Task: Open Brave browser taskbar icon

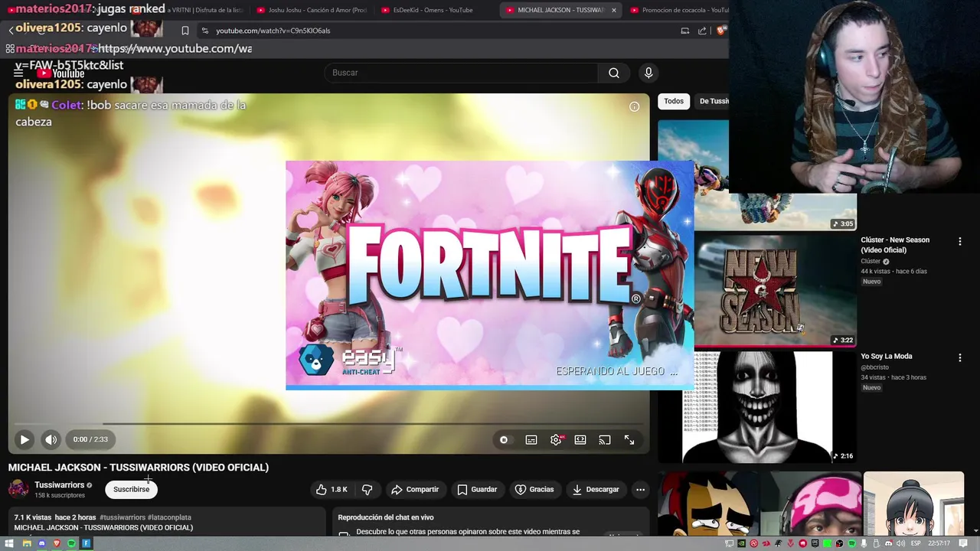Action: (x=57, y=543)
